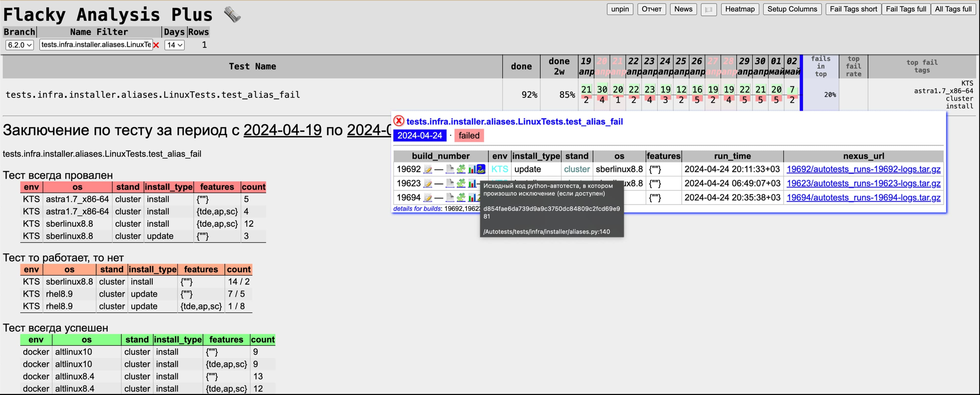Select the Fail Tags full tab

906,9
